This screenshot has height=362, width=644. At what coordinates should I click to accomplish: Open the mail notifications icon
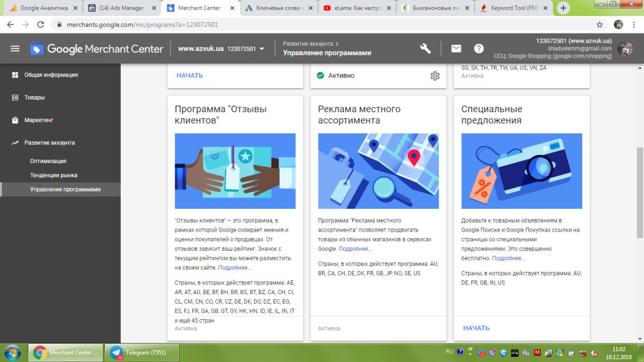[x=456, y=48]
